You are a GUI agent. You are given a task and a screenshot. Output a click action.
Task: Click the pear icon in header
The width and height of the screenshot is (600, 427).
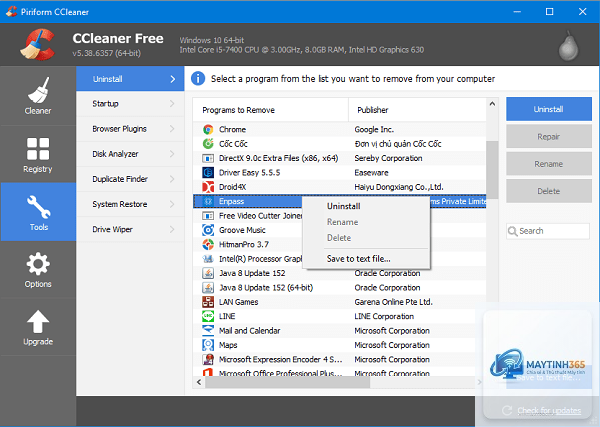[568, 46]
